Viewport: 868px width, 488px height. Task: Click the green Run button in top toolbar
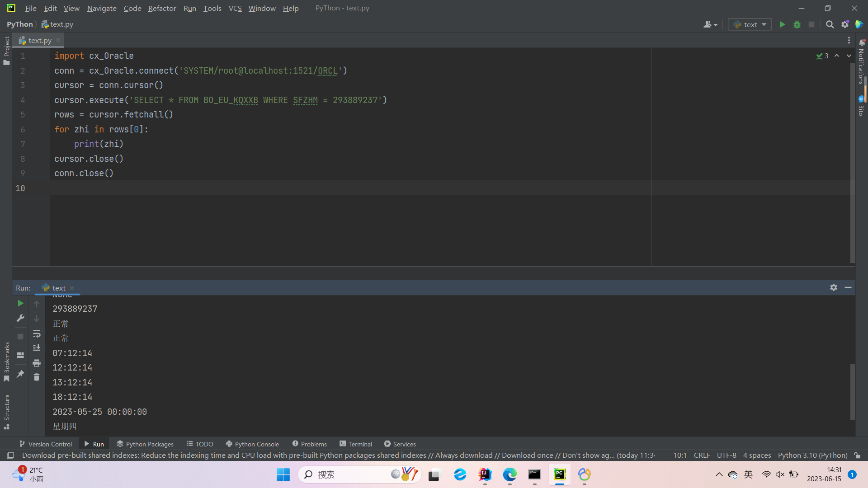point(782,24)
